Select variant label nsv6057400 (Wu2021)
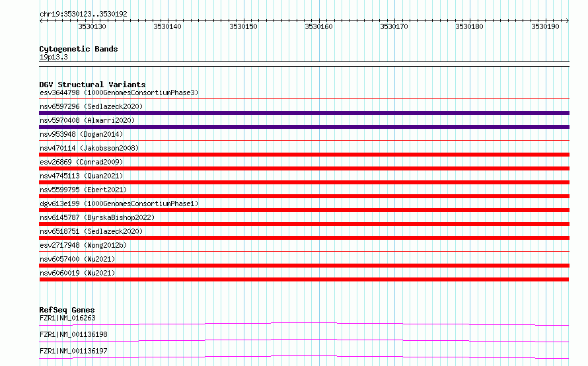 [77, 259]
